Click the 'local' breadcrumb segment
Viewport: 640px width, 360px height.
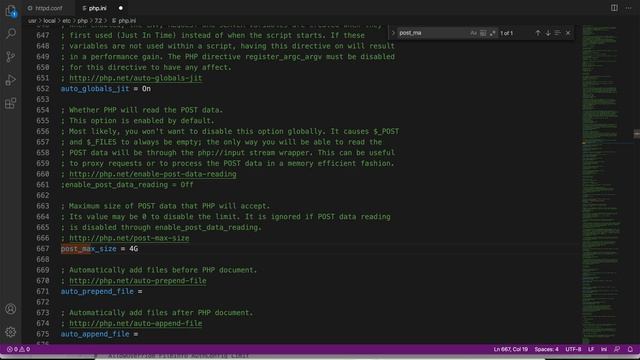(49, 20)
